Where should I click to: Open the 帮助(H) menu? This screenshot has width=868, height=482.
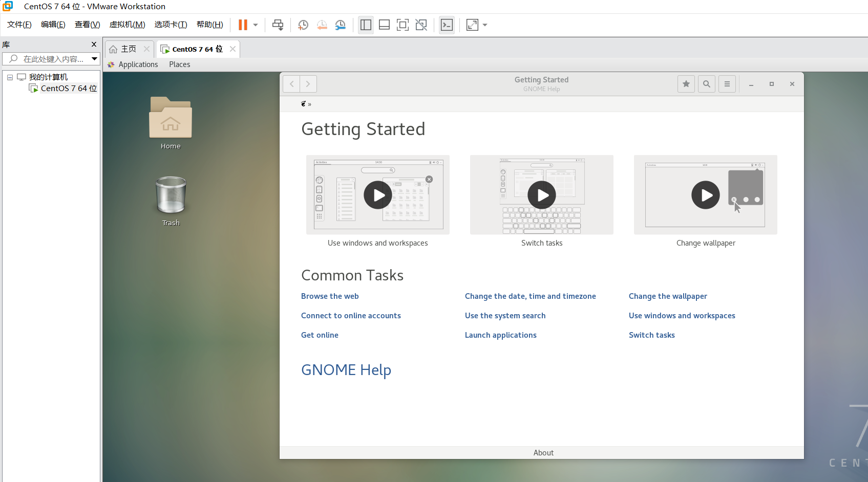[210, 25]
